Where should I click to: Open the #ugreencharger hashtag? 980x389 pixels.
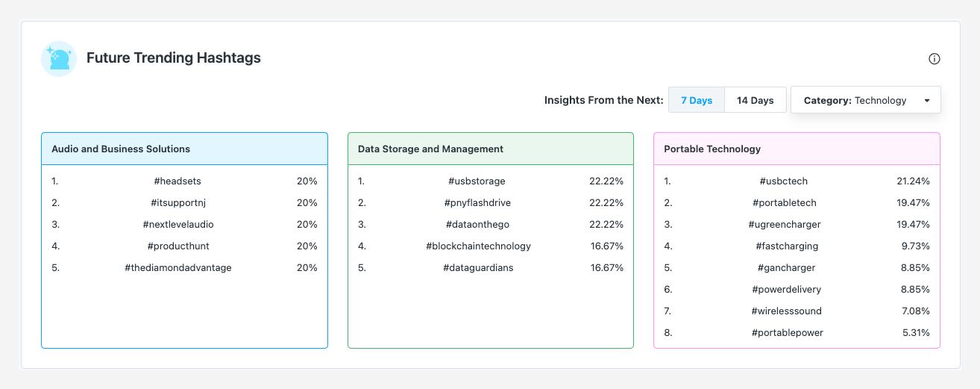tap(784, 224)
